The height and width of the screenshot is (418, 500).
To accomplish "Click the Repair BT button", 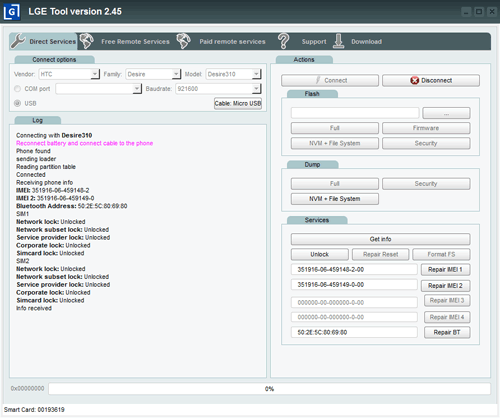I will [447, 332].
